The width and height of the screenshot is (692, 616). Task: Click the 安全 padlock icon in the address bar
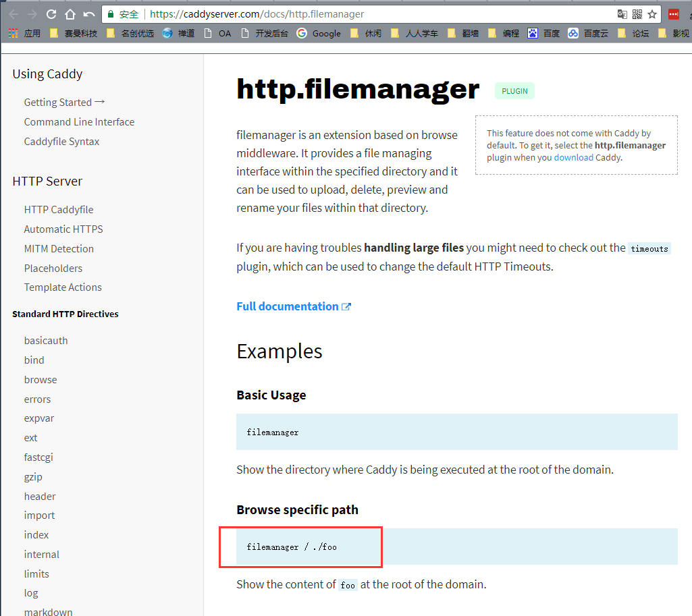tap(112, 13)
